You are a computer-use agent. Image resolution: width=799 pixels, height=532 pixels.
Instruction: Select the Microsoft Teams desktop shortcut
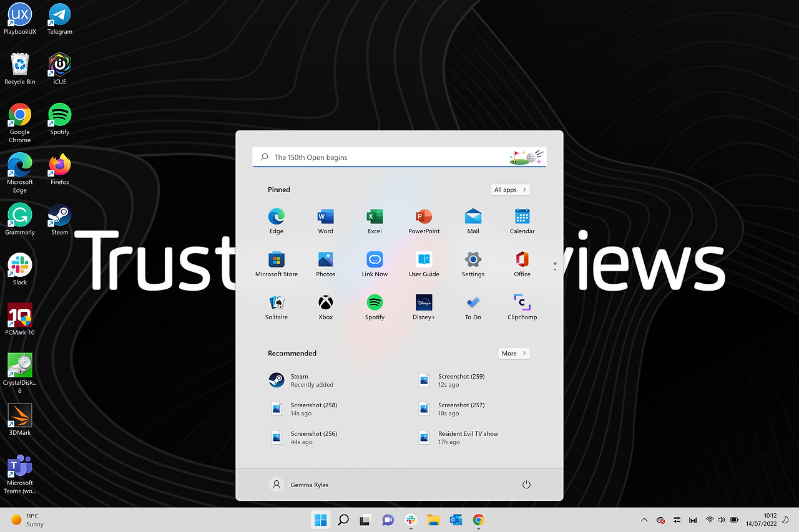click(20, 474)
